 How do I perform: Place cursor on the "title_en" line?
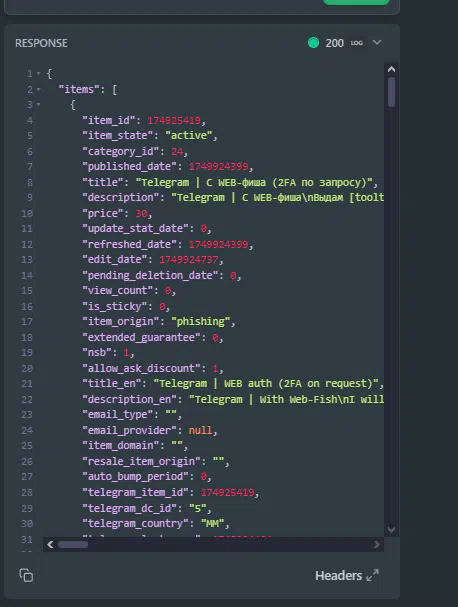233,384
